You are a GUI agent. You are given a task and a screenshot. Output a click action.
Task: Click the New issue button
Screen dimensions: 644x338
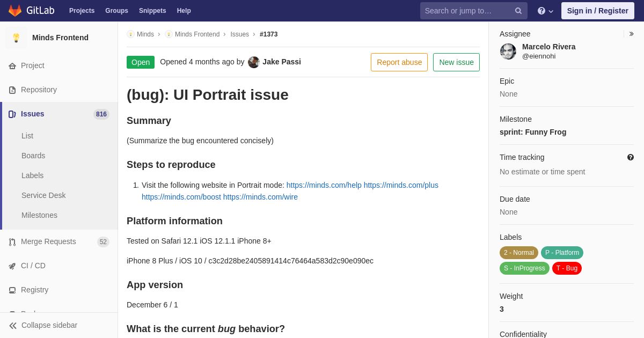pyautogui.click(x=456, y=62)
